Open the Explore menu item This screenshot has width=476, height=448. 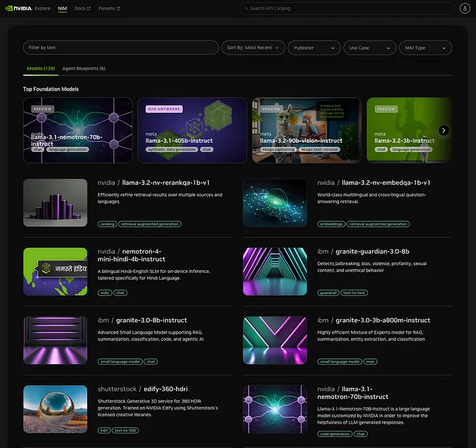[x=42, y=9]
